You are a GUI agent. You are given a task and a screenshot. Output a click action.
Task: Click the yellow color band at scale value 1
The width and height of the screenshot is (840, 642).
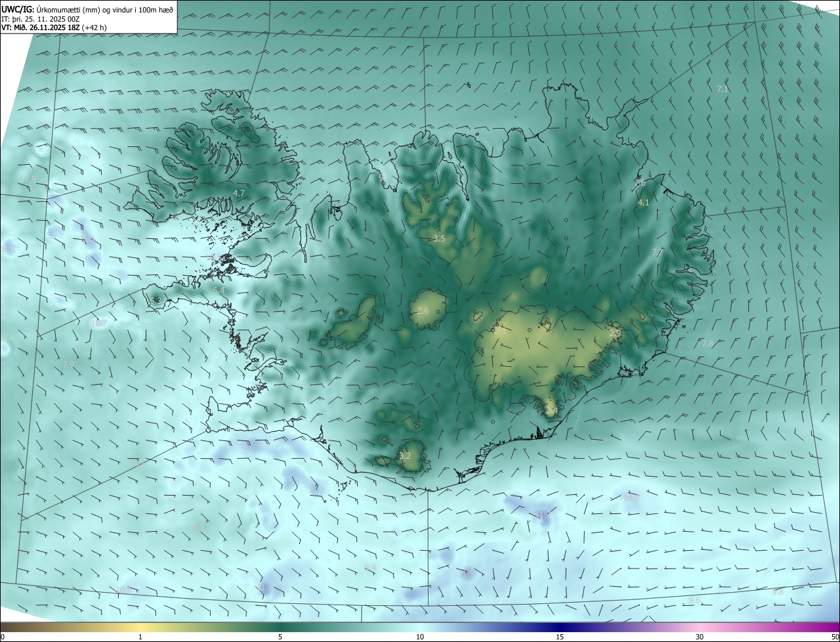click(140, 627)
